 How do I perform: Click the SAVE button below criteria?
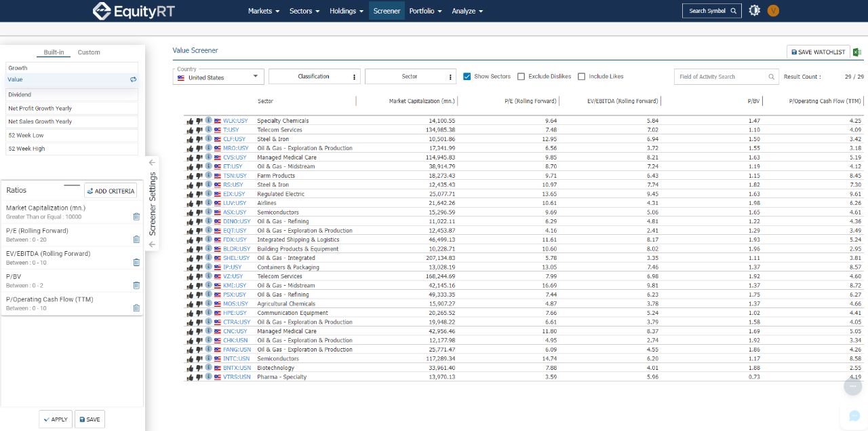90,419
